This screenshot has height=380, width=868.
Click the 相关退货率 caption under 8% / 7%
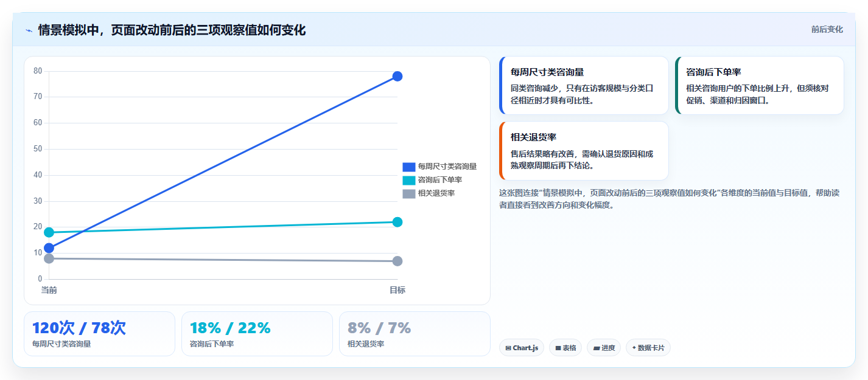coord(366,344)
